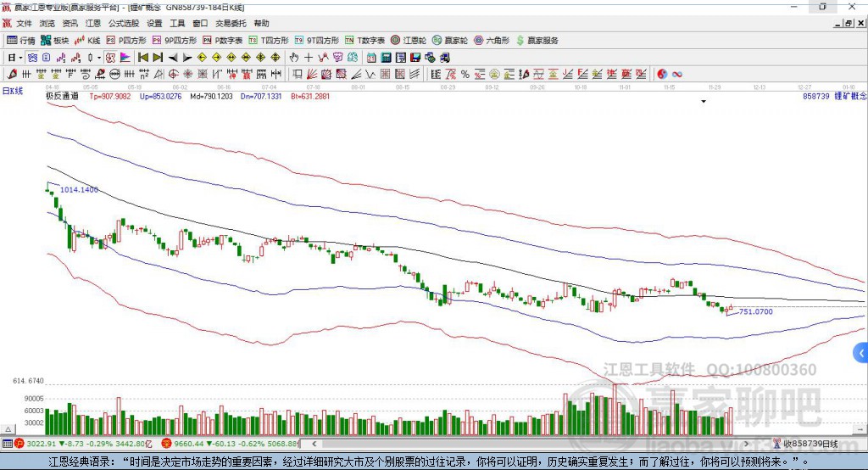Screen dimensions: 868x470
Task: Click the pen drawing tool icon
Action: 12,74
